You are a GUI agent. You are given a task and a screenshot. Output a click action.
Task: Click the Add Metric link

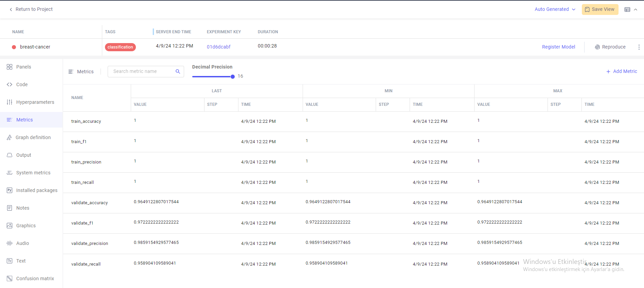pyautogui.click(x=622, y=72)
